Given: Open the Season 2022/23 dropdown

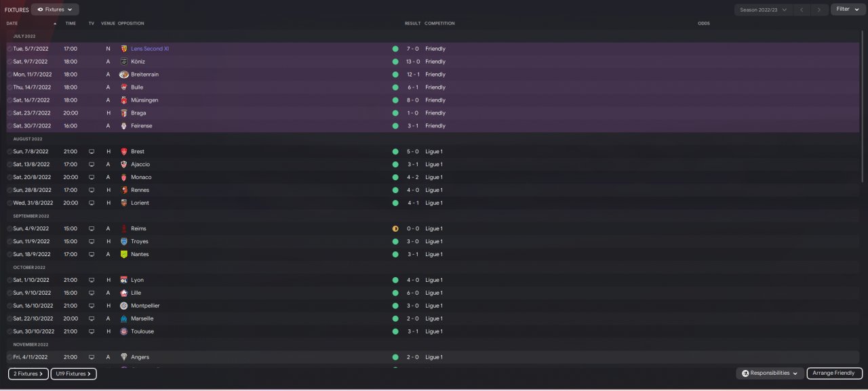Looking at the screenshot, I should [x=764, y=9].
